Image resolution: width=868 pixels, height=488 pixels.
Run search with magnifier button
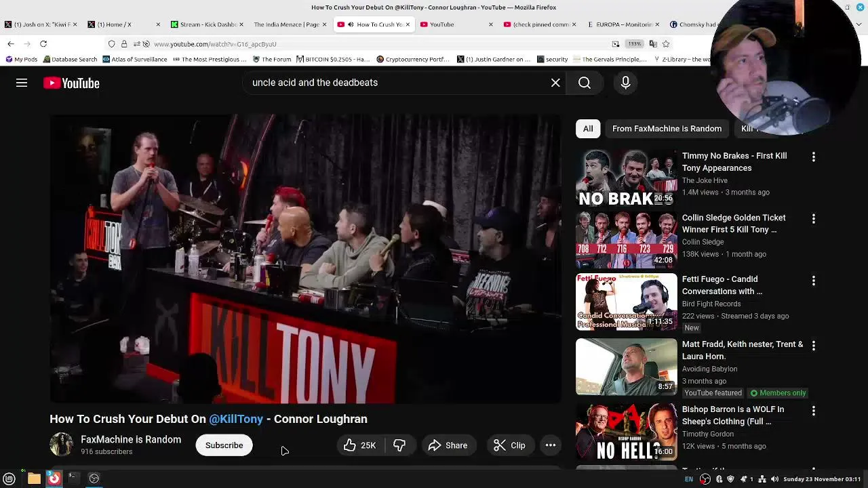[585, 83]
